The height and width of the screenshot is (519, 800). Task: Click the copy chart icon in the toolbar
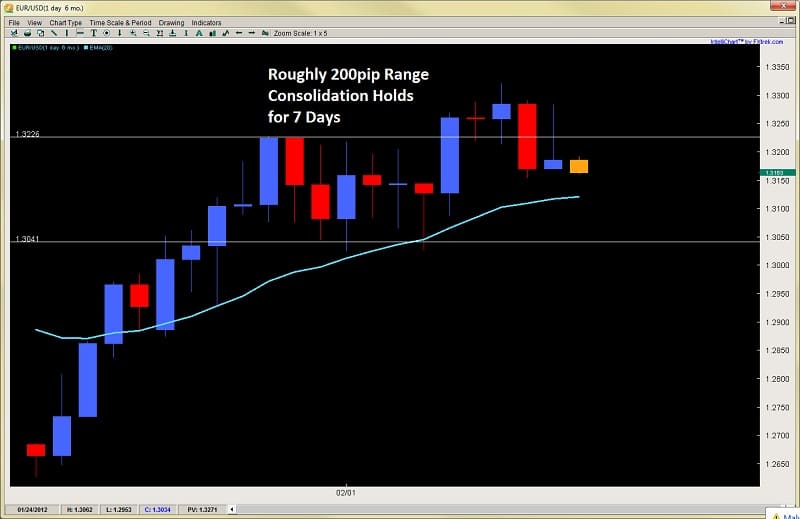point(40,33)
